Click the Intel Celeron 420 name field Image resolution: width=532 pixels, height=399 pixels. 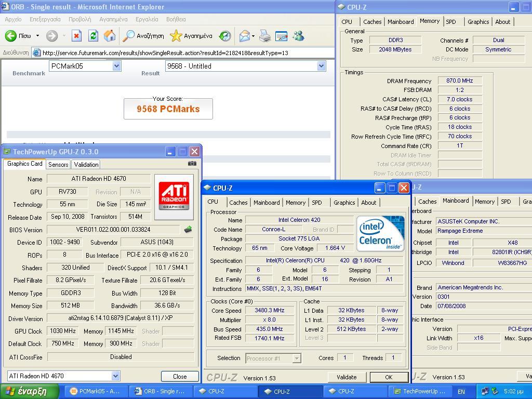click(299, 220)
